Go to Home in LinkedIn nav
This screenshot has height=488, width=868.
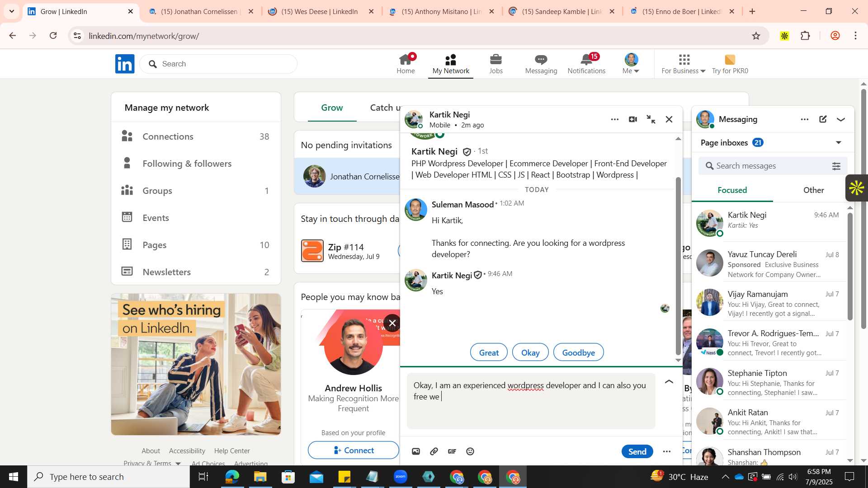coord(406,64)
